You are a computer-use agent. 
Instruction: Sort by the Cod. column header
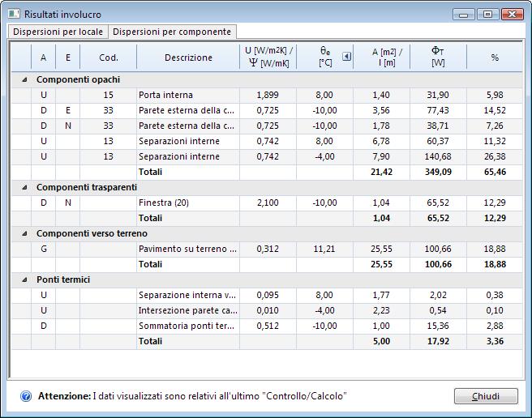(x=109, y=58)
